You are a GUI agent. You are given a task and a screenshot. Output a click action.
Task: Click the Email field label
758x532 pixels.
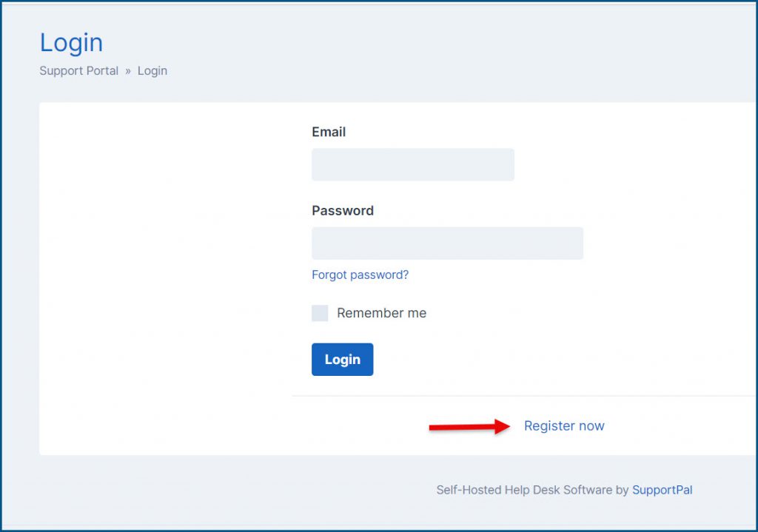click(329, 132)
